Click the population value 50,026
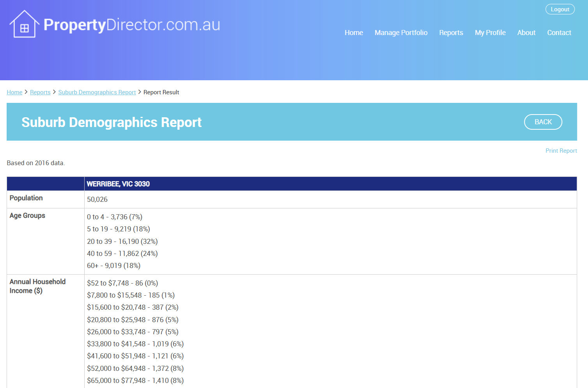The width and height of the screenshot is (588, 388). 97,199
